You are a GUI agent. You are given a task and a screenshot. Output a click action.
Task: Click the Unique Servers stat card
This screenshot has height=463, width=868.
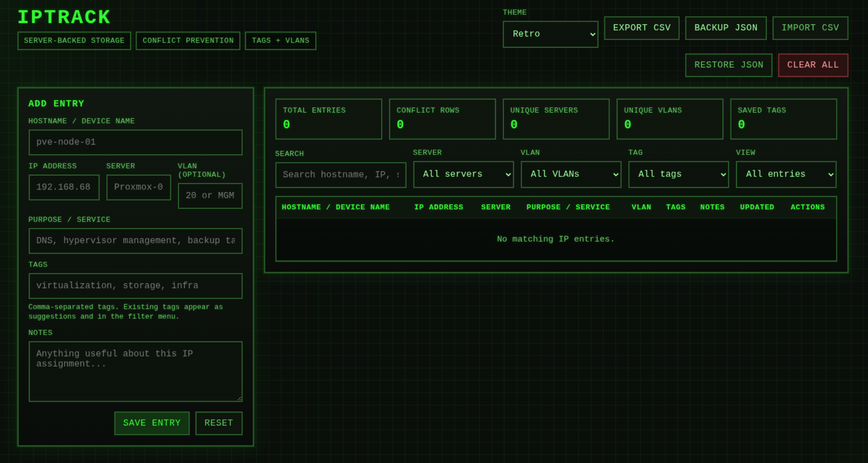pyautogui.click(x=556, y=119)
